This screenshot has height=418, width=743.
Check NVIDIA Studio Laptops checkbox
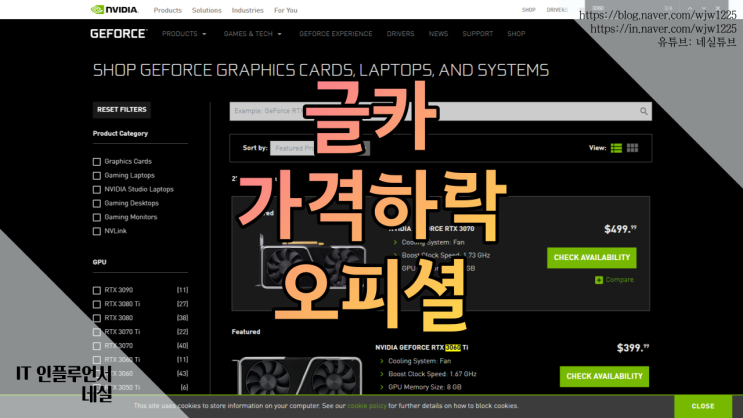coord(97,190)
